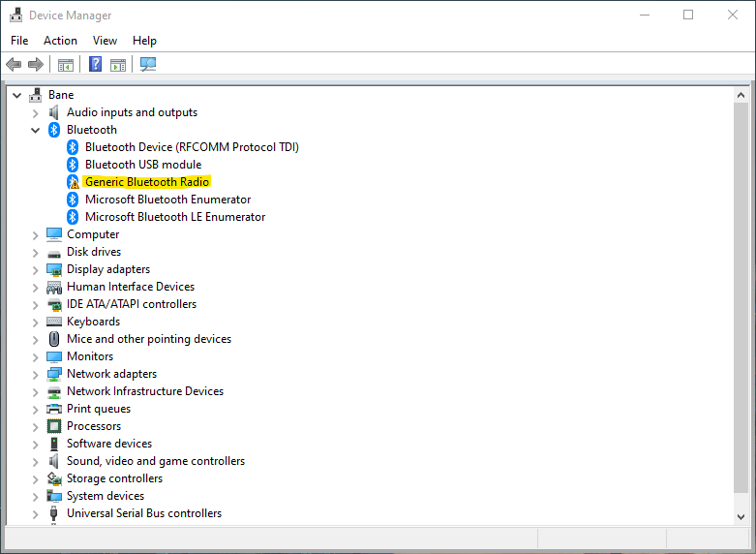Screen dimensions: 756x554
Task: Collapse the Bane root node
Action: coord(16,96)
